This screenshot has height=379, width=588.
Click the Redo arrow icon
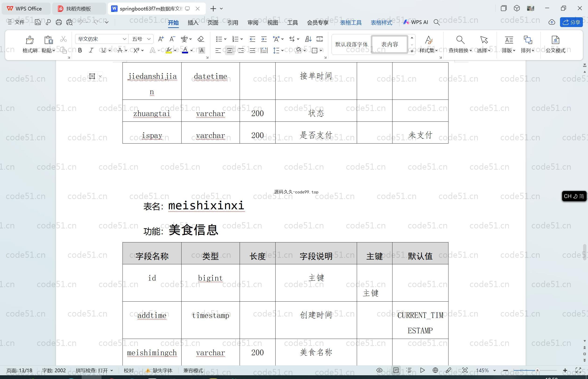pyautogui.click(x=96, y=22)
